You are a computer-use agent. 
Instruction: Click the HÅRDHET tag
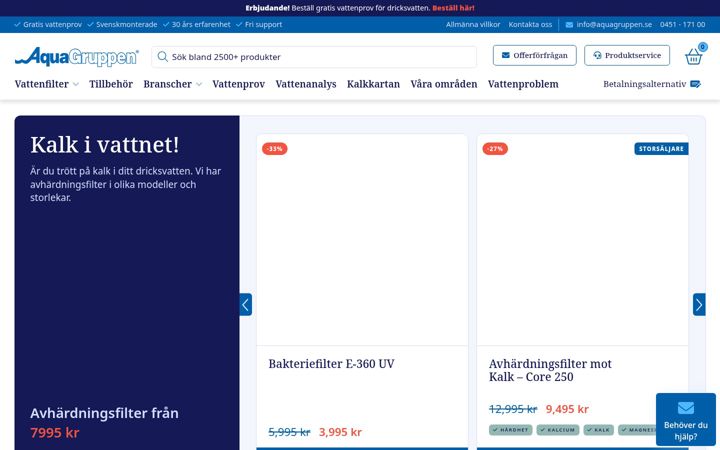pos(510,430)
